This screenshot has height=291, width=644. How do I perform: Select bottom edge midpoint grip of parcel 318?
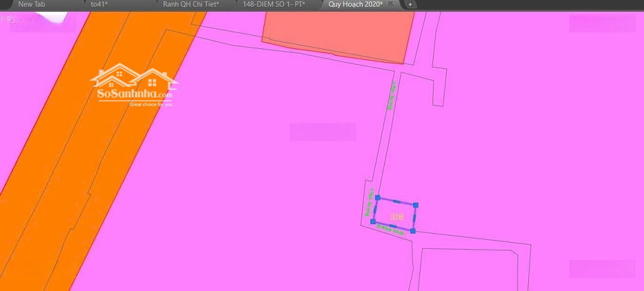[392, 226]
